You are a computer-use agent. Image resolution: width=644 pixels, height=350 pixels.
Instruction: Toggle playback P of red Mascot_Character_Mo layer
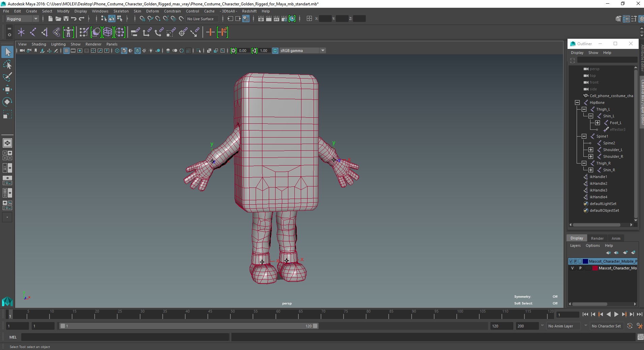[x=580, y=268]
